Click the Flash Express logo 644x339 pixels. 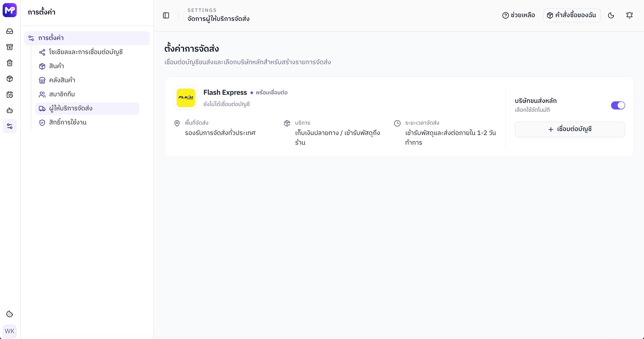pyautogui.click(x=186, y=98)
